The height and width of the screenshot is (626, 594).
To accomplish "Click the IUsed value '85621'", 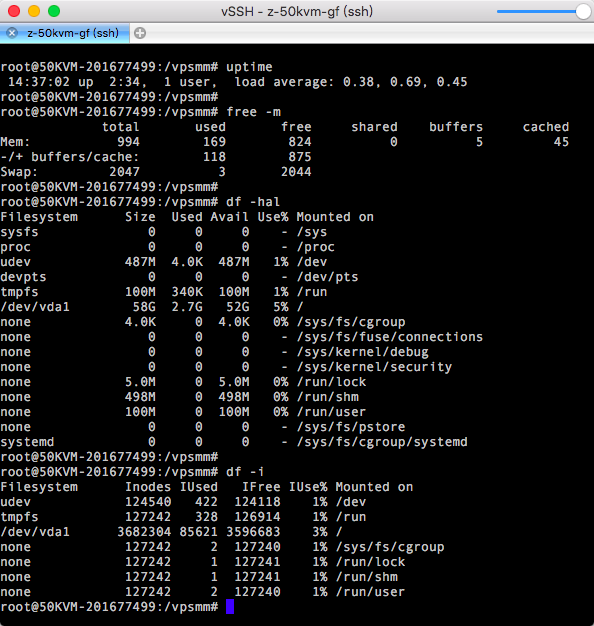I will (198, 532).
